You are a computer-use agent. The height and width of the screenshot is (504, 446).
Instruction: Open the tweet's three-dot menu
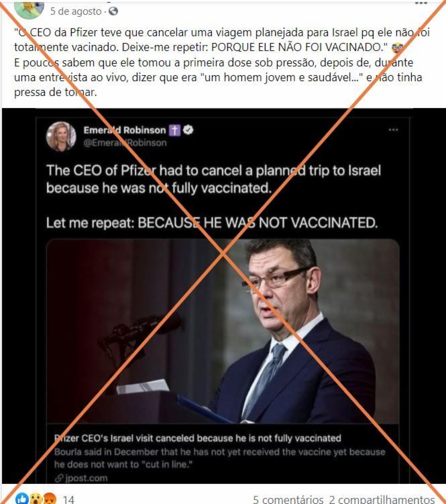(393, 130)
